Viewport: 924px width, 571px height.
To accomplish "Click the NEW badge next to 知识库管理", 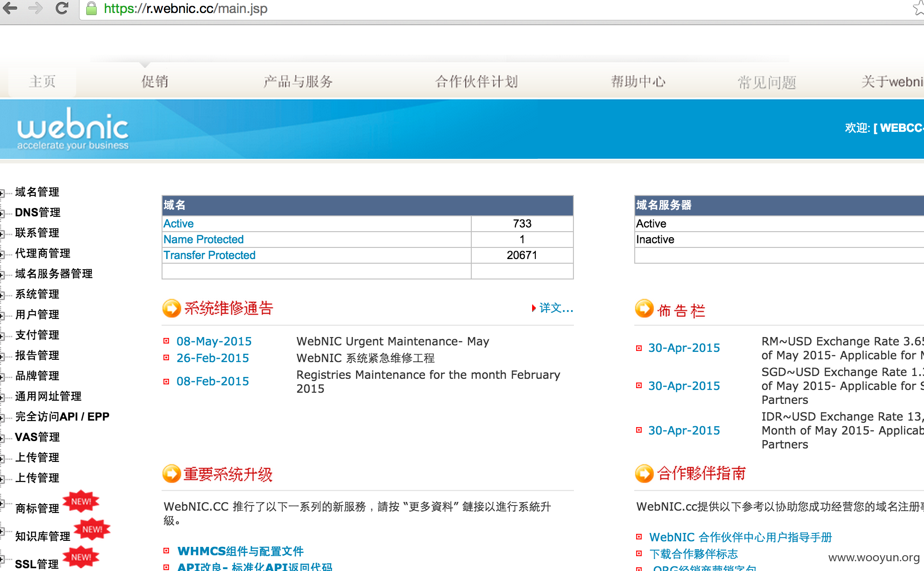I will pyautogui.click(x=92, y=529).
